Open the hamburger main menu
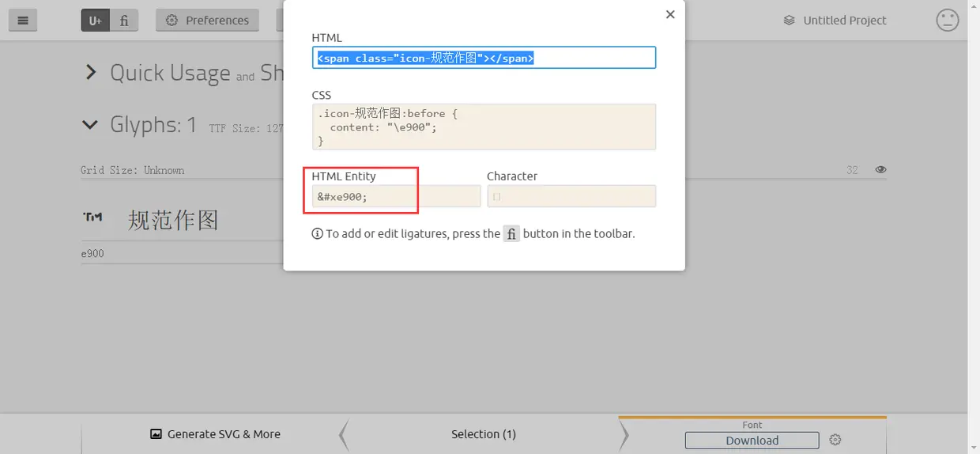 coord(23,21)
